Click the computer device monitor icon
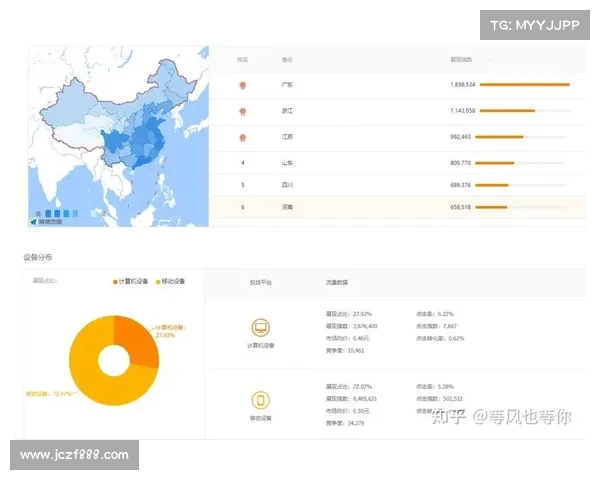Screen dimensions: 600x480 click(x=261, y=328)
